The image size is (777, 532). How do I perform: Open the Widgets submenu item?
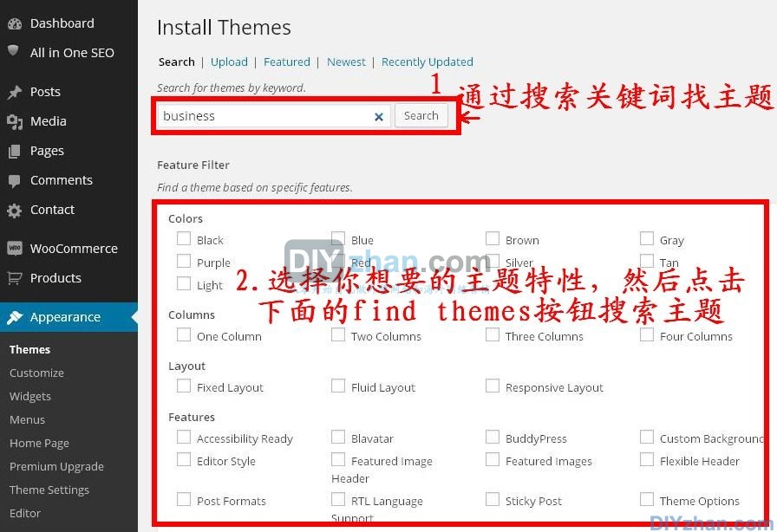(x=30, y=396)
